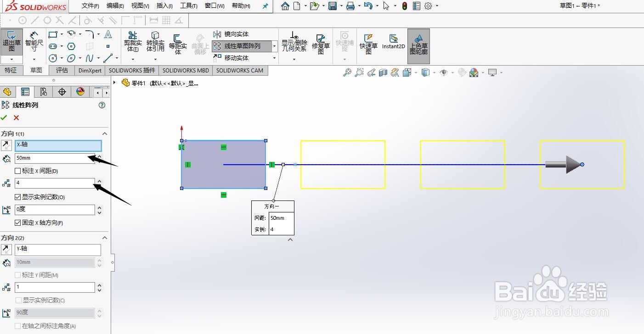Image resolution: width=644 pixels, height=334 pixels.
Task: Click the 50mm spacing input field
Action: click(55, 158)
